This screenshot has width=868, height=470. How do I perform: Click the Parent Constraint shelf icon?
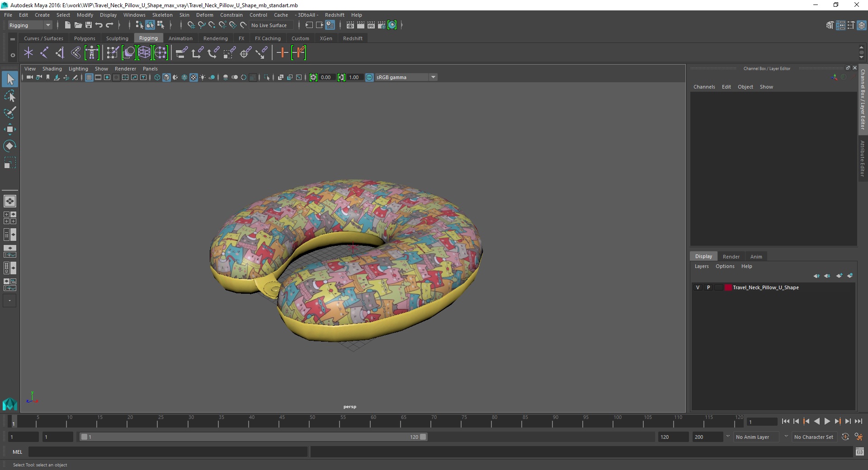(182, 53)
